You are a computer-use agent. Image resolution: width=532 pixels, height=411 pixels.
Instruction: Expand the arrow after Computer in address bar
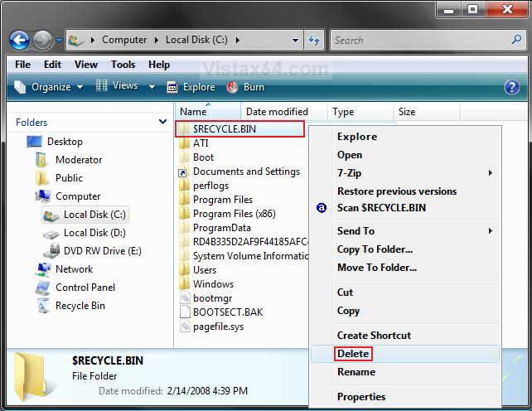157,40
